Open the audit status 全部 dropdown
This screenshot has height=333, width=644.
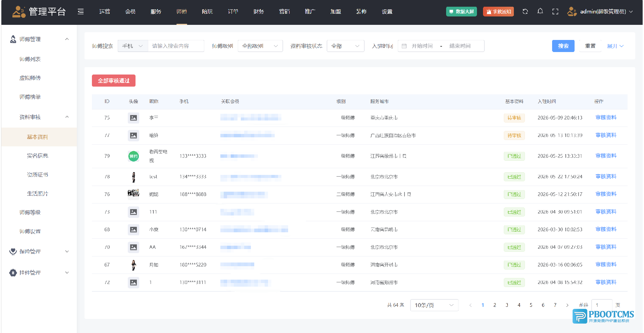click(345, 46)
